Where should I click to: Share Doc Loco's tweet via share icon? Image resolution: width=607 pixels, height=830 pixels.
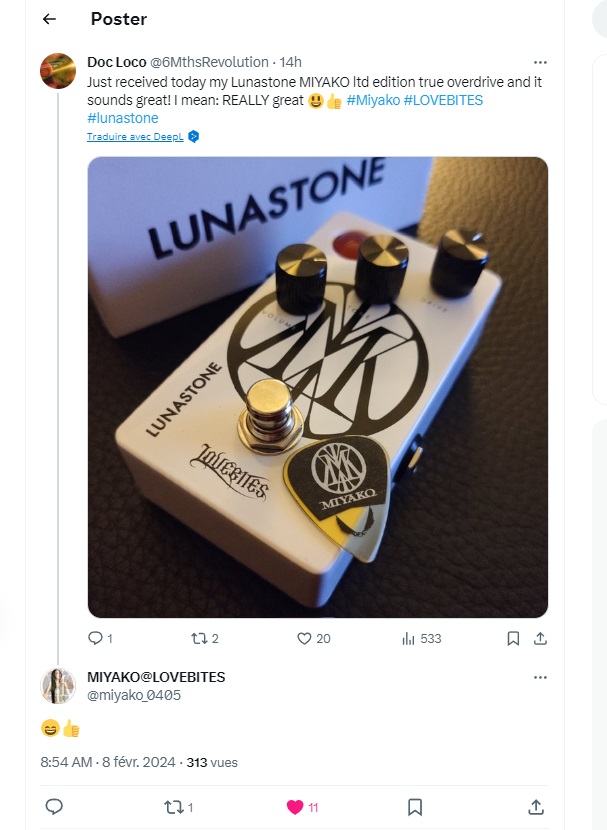click(540, 638)
